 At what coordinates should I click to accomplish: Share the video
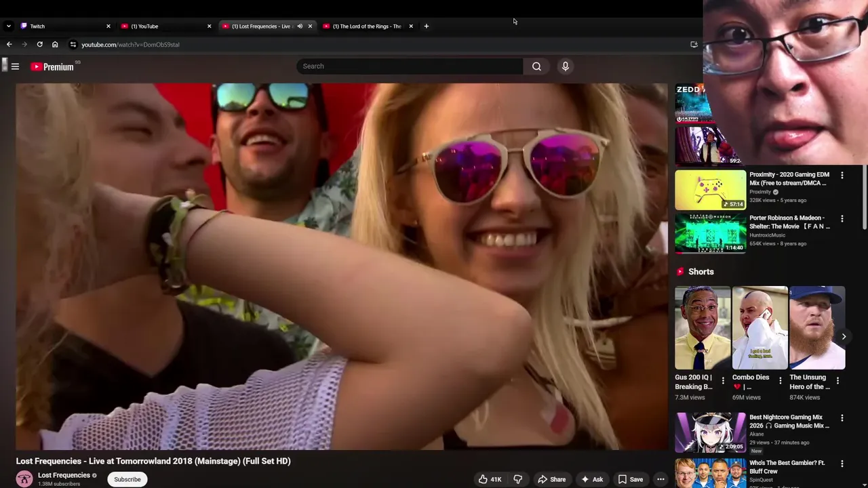coord(551,479)
